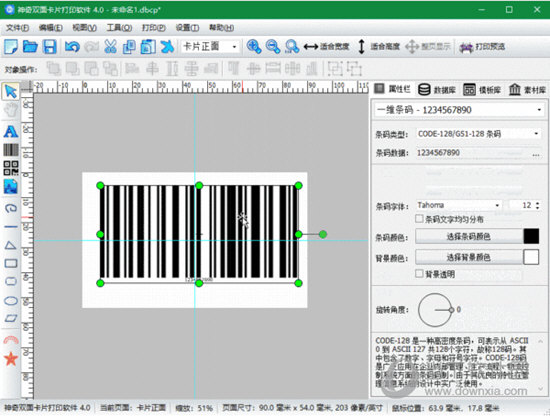The width and height of the screenshot is (550, 418).
Task: Click the description box scrollbar down arrow
Action: click(541, 389)
